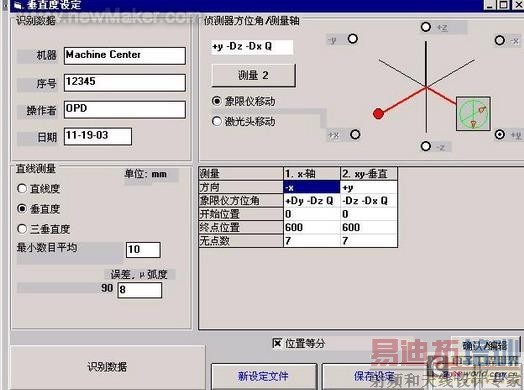The image size is (524, 390).
Task: Click the +Dy -Dz Q table cell
Action: click(312, 201)
